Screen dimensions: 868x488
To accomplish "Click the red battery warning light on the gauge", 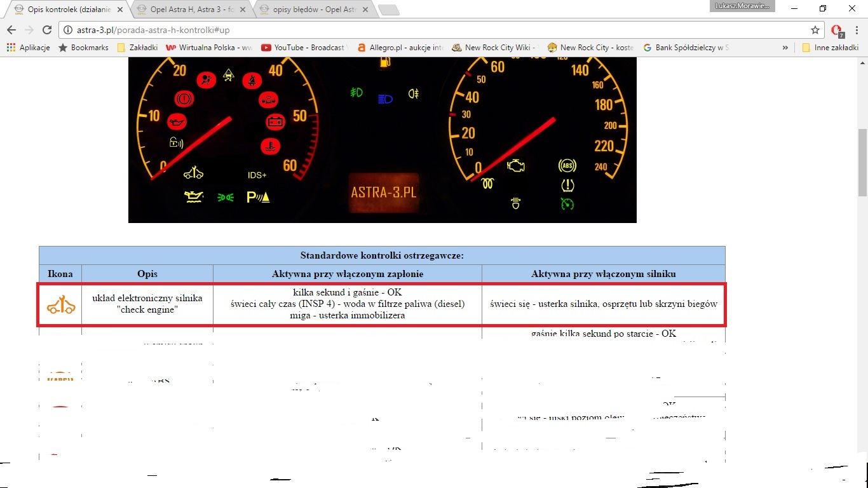I will pyautogui.click(x=275, y=121).
